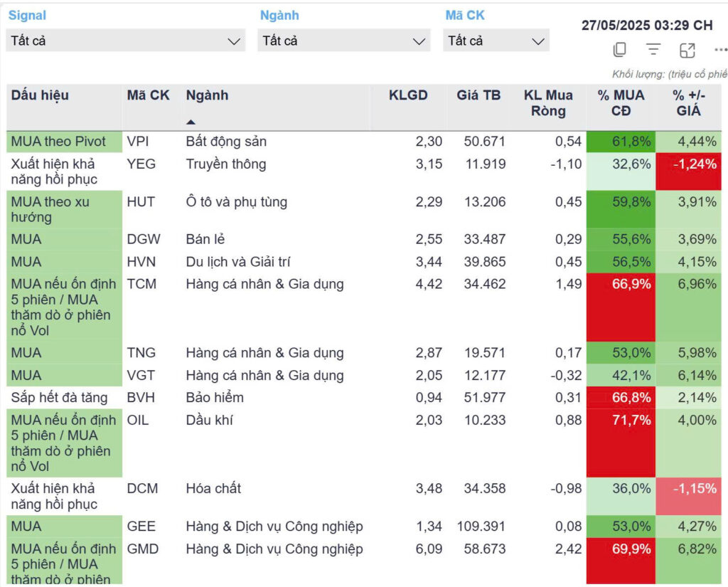Select the Dấu hiệu column header
Image resolution: width=728 pixels, height=587 pixels.
pyautogui.click(x=41, y=95)
